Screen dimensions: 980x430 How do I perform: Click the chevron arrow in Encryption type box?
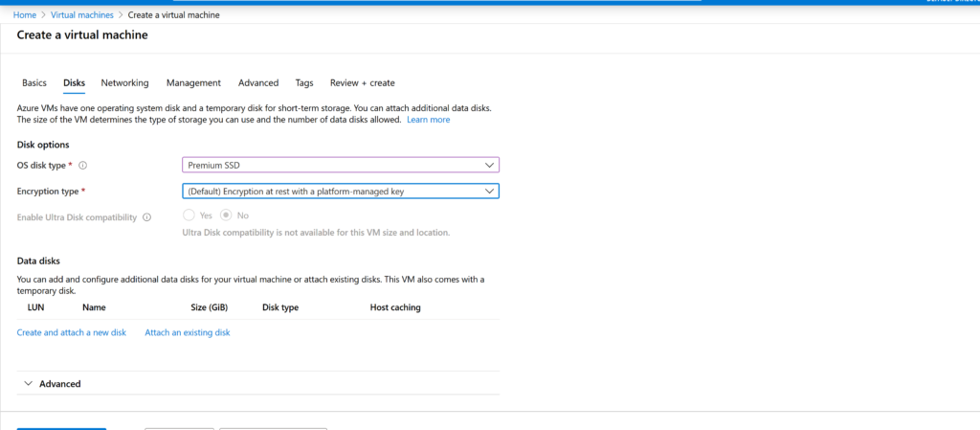pos(489,192)
